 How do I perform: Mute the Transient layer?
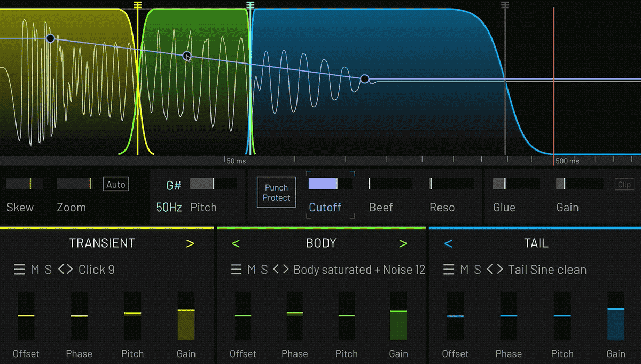coord(36,270)
